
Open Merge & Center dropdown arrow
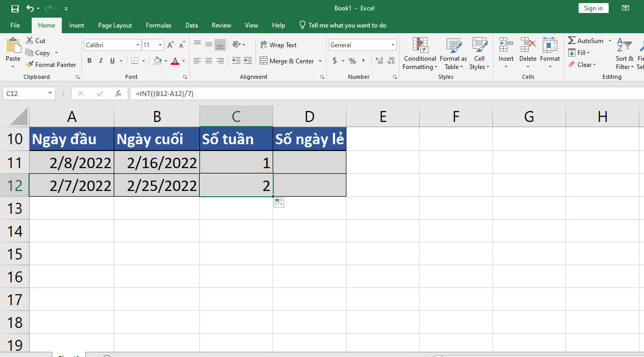pos(320,61)
